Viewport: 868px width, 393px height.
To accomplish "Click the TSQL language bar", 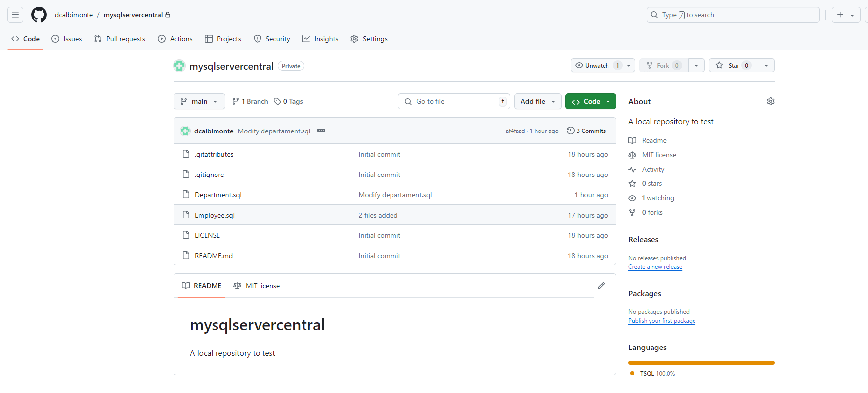I will tap(701, 363).
